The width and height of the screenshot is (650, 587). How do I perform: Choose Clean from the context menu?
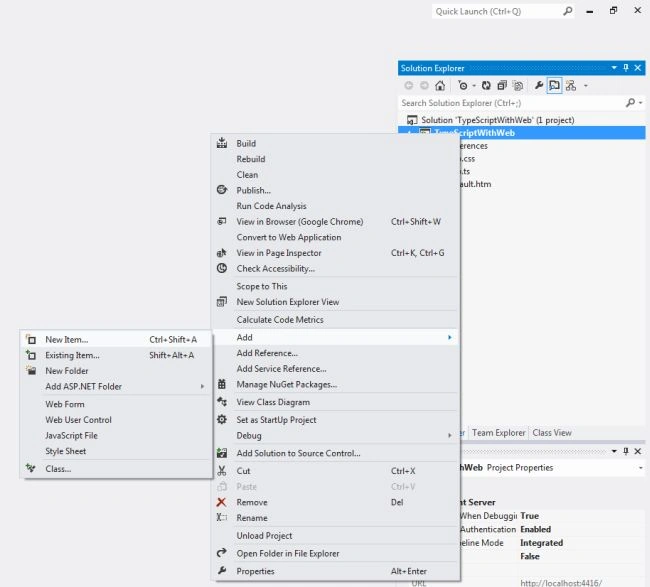[335, 175]
